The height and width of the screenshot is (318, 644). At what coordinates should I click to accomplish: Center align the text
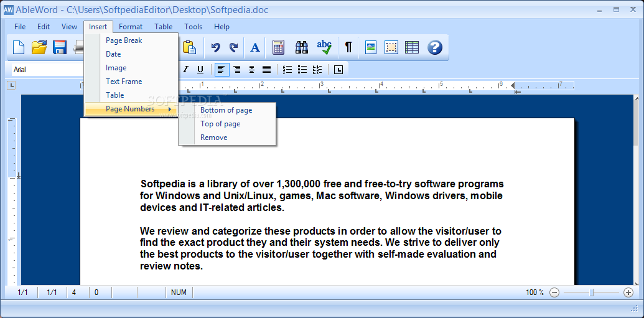(x=252, y=70)
